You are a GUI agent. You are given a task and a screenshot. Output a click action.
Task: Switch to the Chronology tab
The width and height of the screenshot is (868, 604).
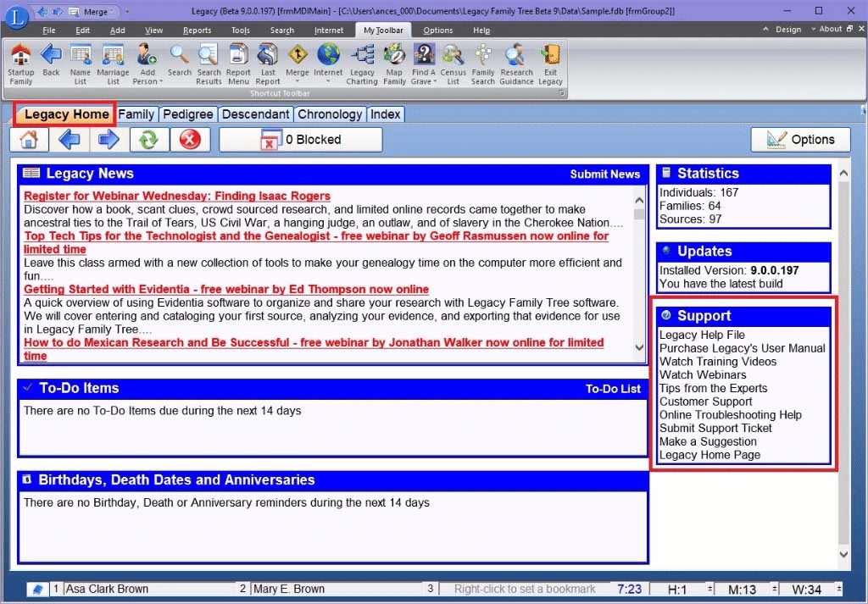coord(330,114)
